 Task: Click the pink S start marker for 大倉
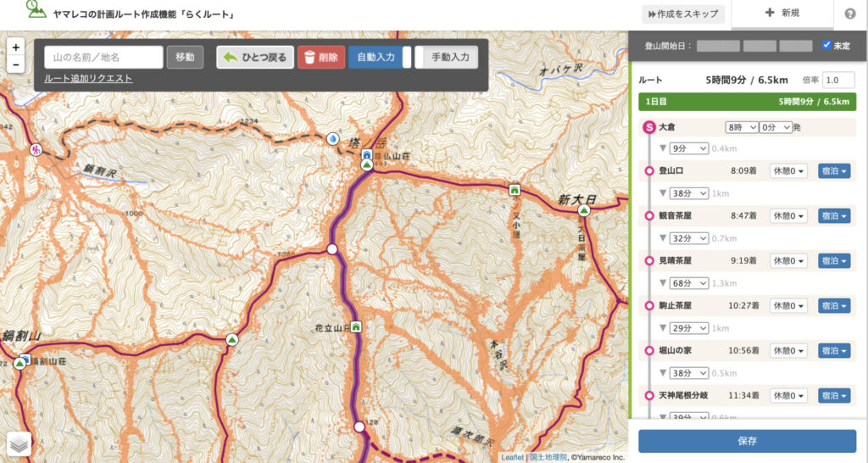pyautogui.click(x=649, y=127)
